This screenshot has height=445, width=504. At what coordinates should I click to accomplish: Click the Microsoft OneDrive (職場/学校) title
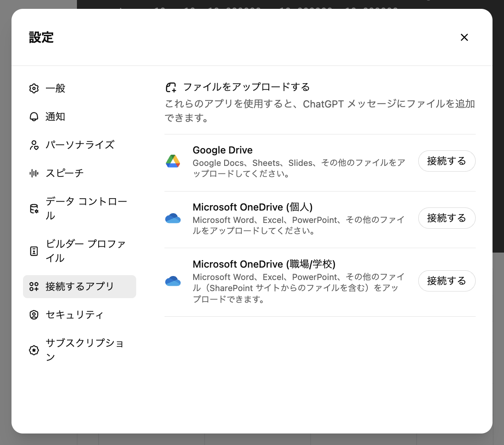click(264, 264)
